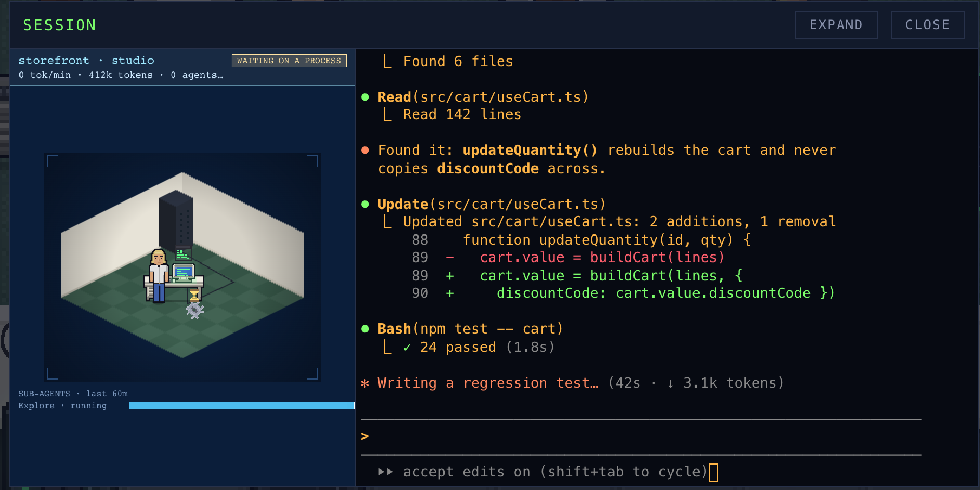
Task: Click the '>' prompt symbol
Action: coord(365,436)
